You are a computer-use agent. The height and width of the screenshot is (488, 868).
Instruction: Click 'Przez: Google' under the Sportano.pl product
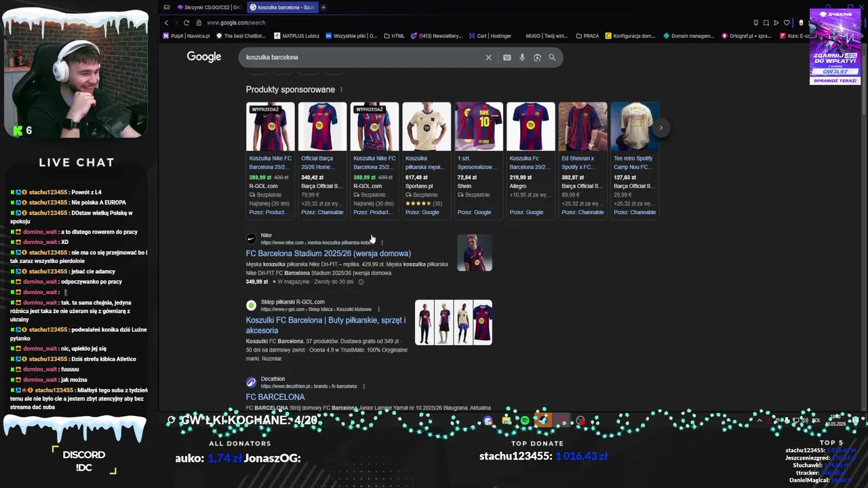pos(421,212)
